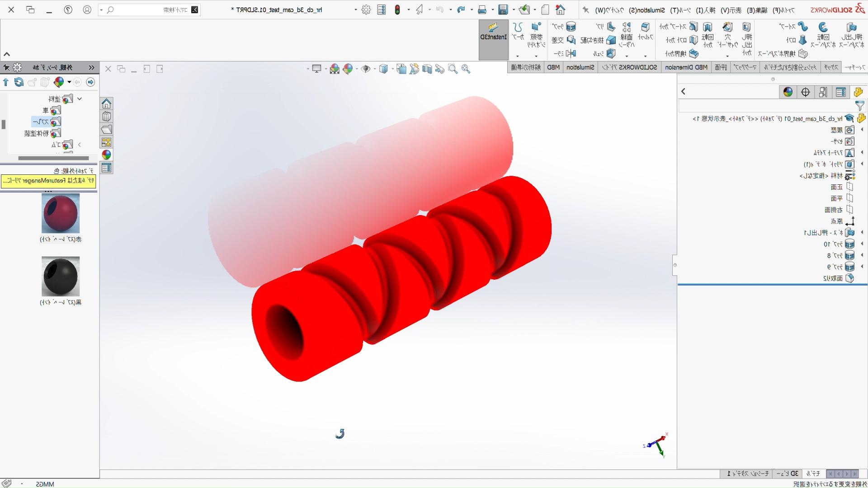Select the 面取り2 chamfer feature

(x=838, y=278)
